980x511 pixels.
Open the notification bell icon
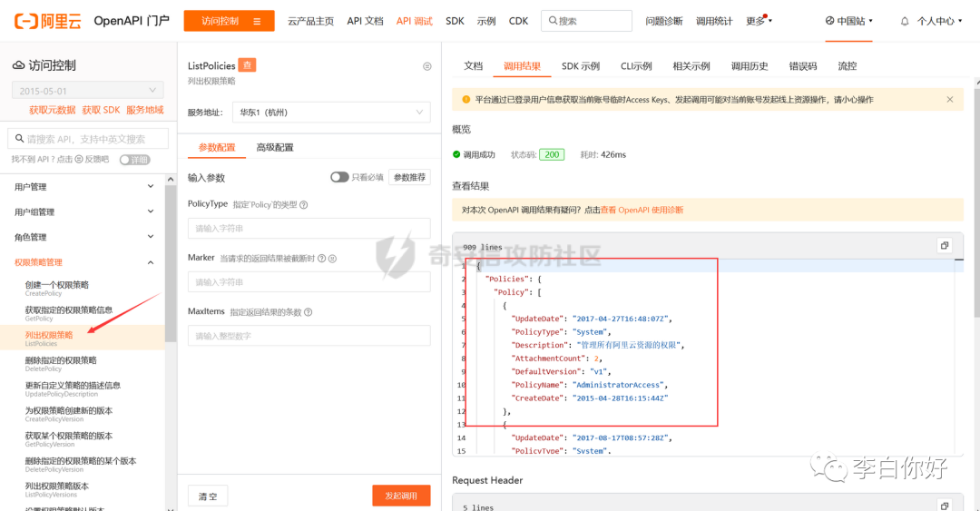point(905,21)
